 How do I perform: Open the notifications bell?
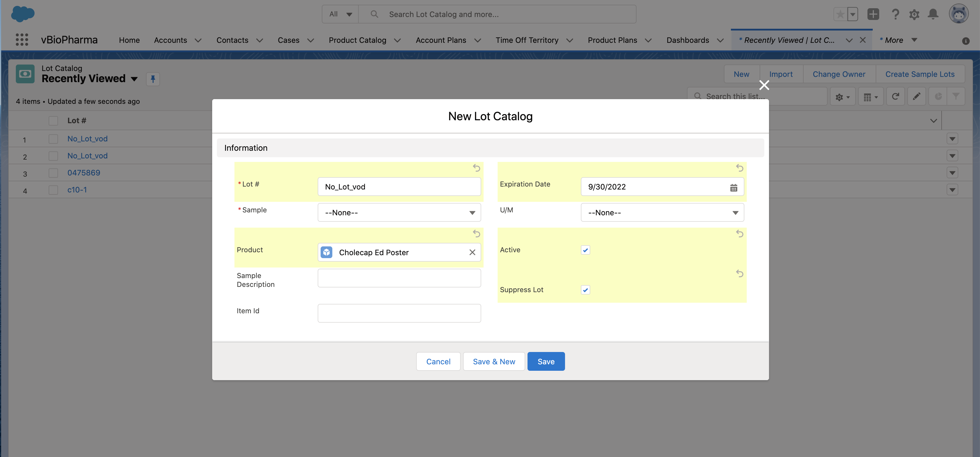point(933,14)
